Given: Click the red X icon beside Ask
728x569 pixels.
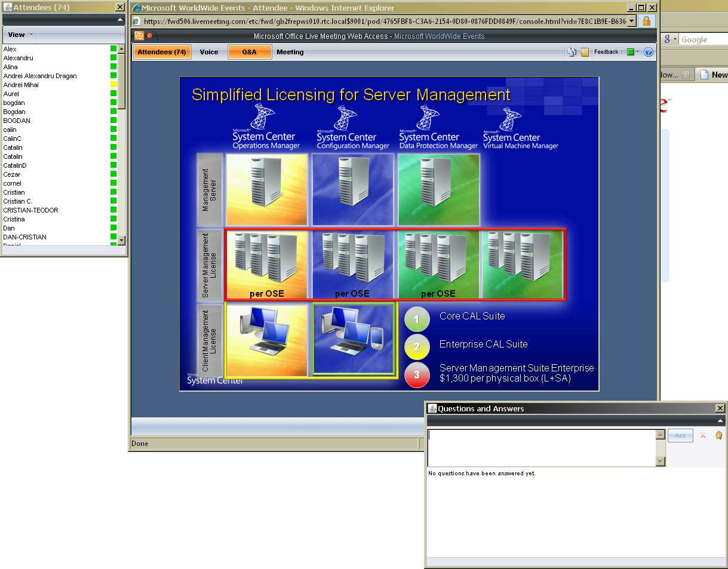Looking at the screenshot, I should click(703, 435).
